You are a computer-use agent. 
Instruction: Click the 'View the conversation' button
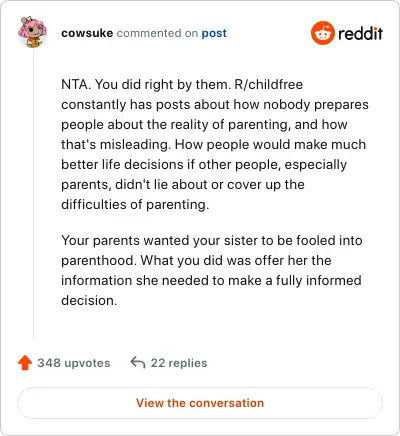[200, 403]
